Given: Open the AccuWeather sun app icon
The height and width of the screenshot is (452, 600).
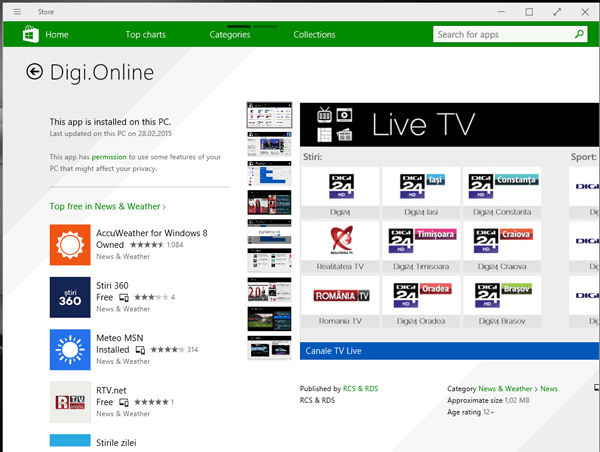Looking at the screenshot, I should pyautogui.click(x=70, y=245).
